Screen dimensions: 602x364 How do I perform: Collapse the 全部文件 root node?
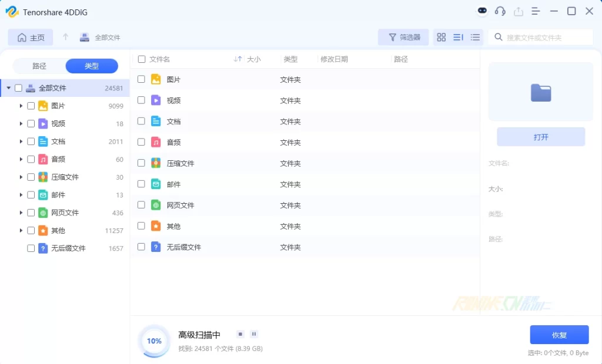click(8, 88)
